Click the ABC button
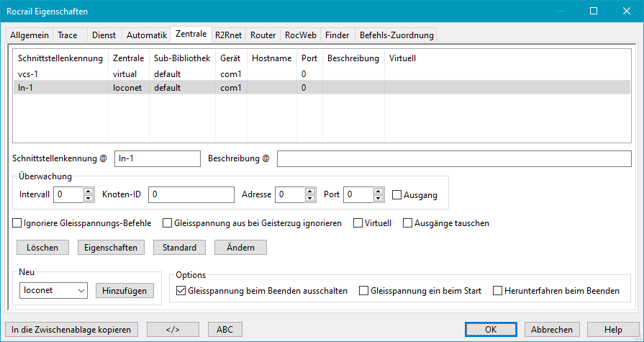Screen dimensions: 644x342 pos(225,329)
